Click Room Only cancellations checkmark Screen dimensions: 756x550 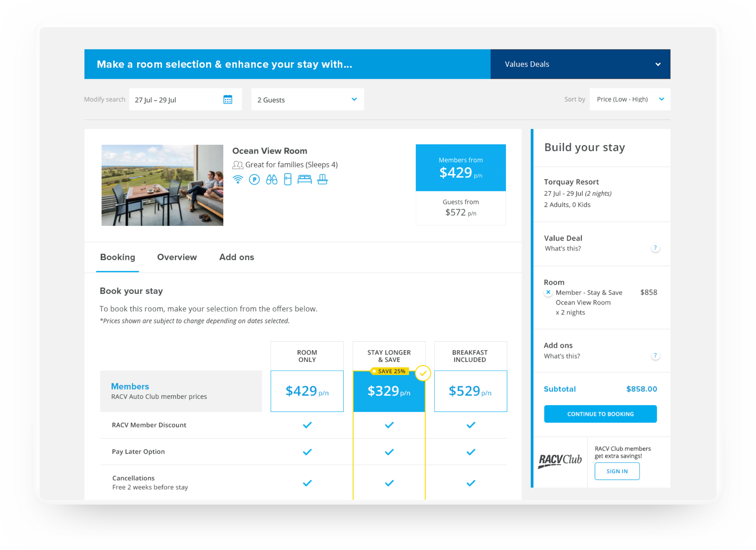[307, 483]
